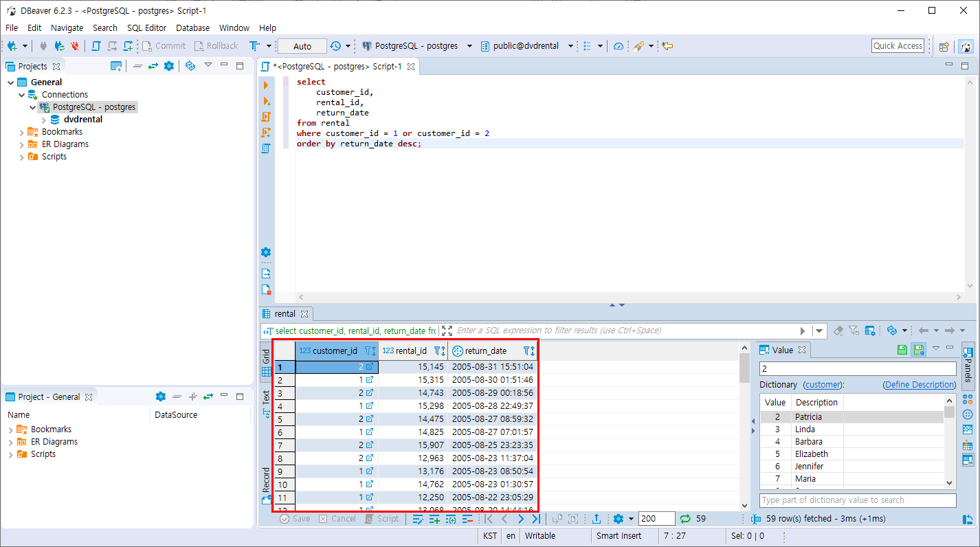
Task: Click the customer dictionary link
Action: tap(822, 385)
